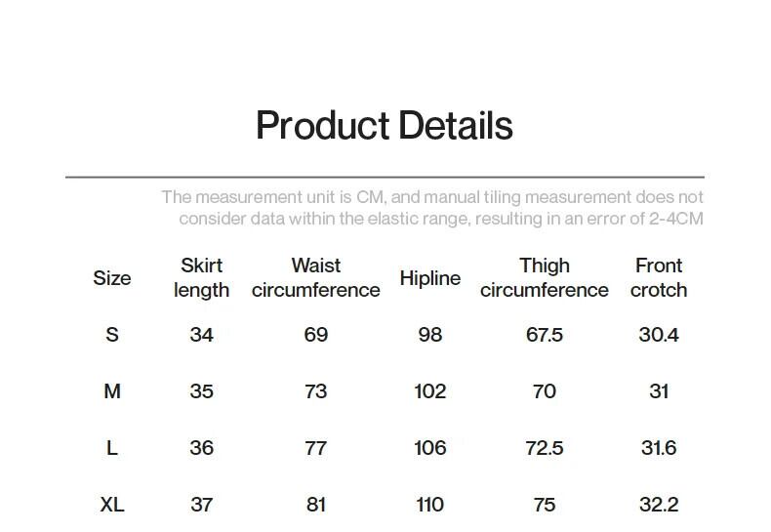This screenshot has height=532, width=771.
Task: Select the Thigh circumference column header
Action: click(545, 278)
